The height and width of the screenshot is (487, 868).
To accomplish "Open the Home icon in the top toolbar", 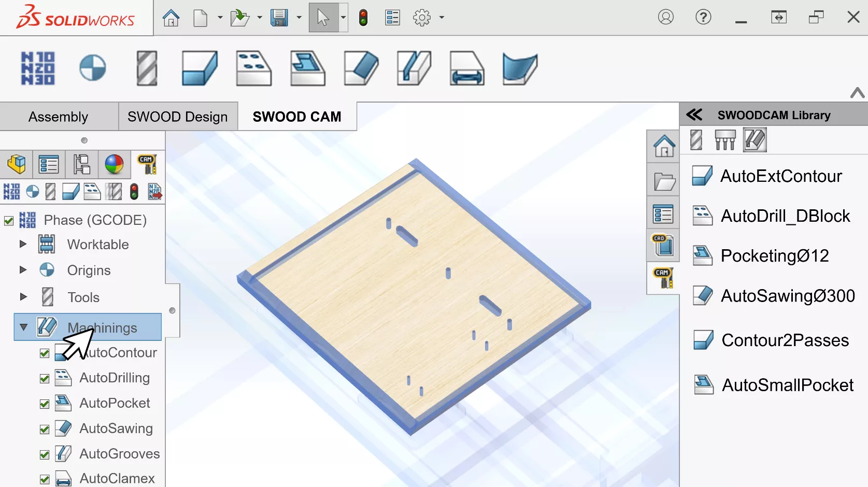I will pos(171,18).
